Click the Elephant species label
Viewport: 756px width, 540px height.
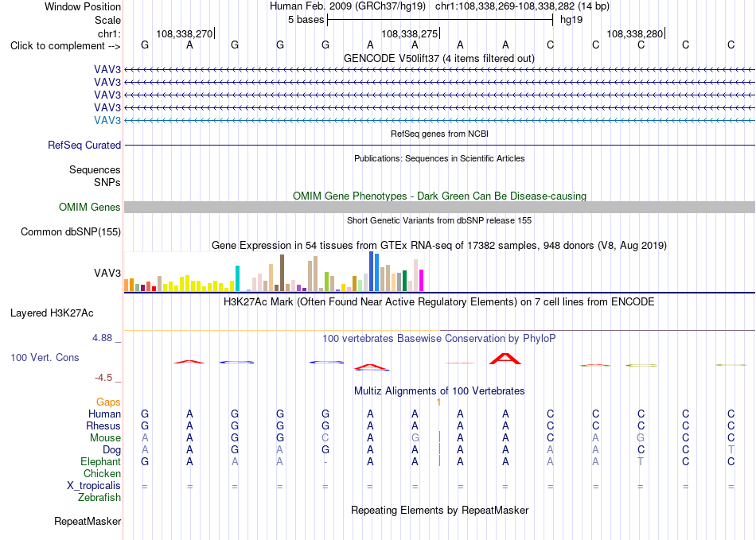pos(100,461)
